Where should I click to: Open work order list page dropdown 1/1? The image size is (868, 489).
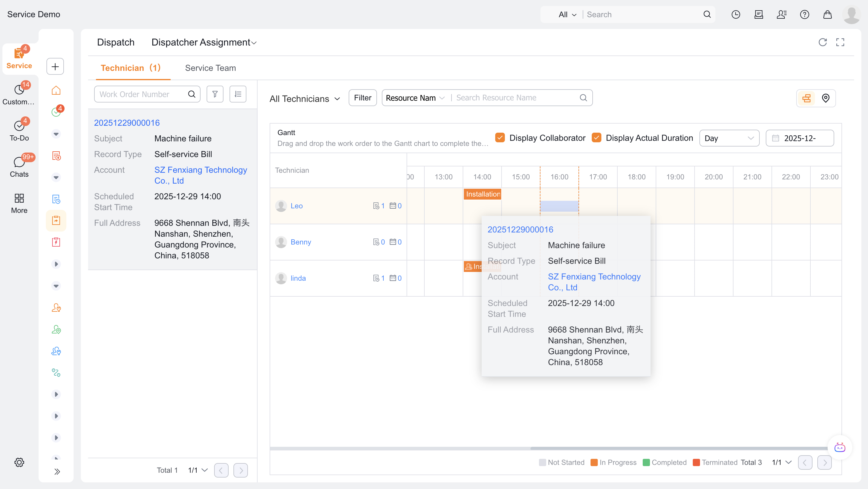198,470
